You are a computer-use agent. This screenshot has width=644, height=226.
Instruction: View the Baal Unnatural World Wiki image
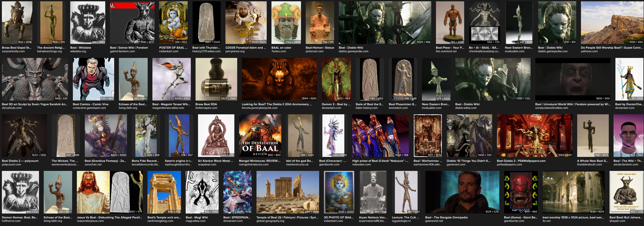[573, 79]
